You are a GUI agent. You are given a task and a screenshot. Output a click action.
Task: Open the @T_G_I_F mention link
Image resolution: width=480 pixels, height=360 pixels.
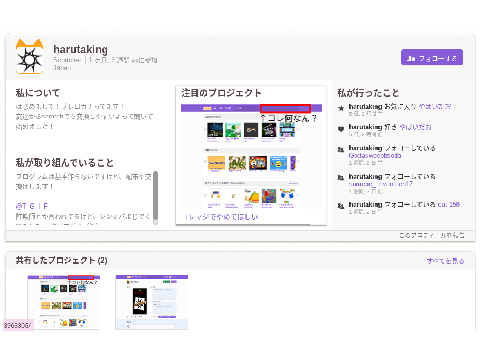click(32, 206)
